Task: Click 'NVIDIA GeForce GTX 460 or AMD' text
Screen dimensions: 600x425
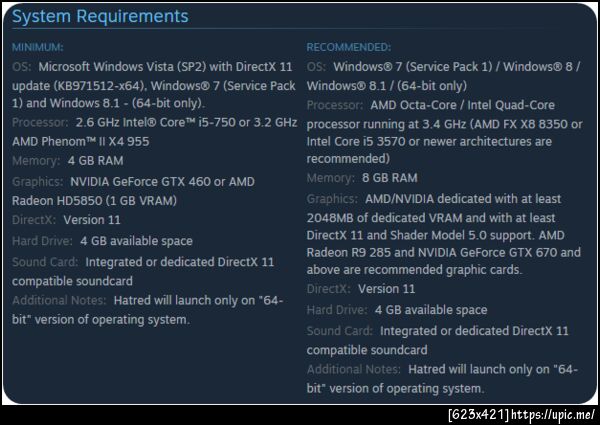Action: tap(163, 182)
